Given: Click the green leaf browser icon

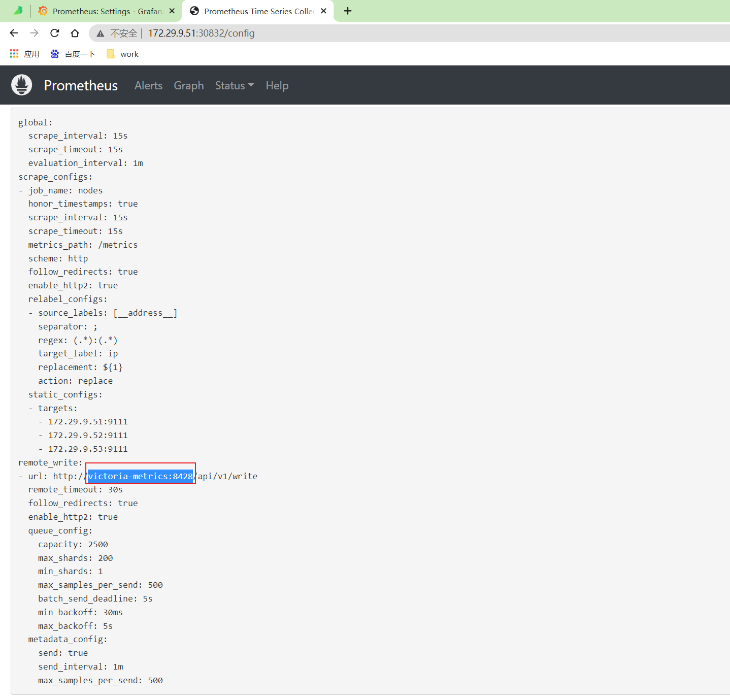Looking at the screenshot, I should [x=18, y=11].
